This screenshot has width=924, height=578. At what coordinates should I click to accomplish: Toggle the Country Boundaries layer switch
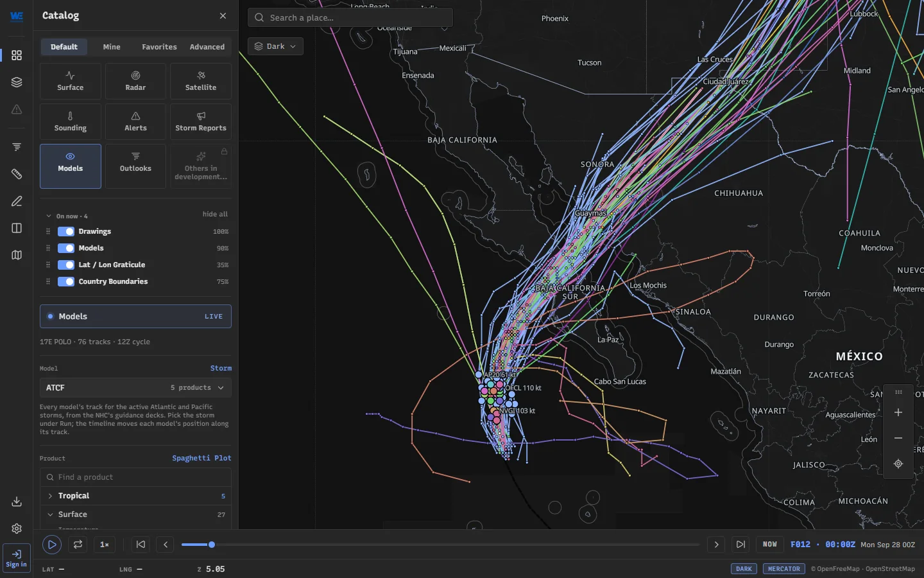tap(66, 281)
